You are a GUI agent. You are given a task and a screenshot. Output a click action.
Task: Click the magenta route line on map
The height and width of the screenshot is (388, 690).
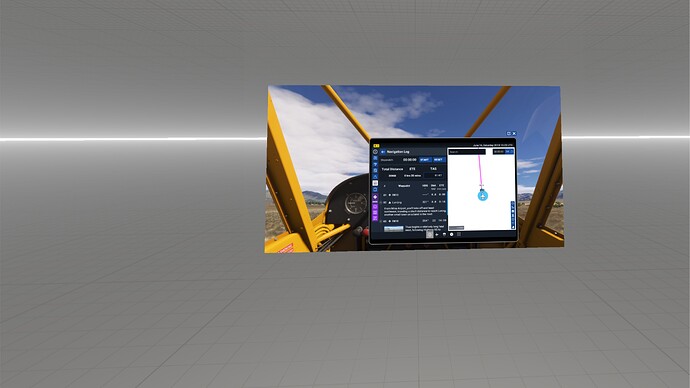[480, 171]
